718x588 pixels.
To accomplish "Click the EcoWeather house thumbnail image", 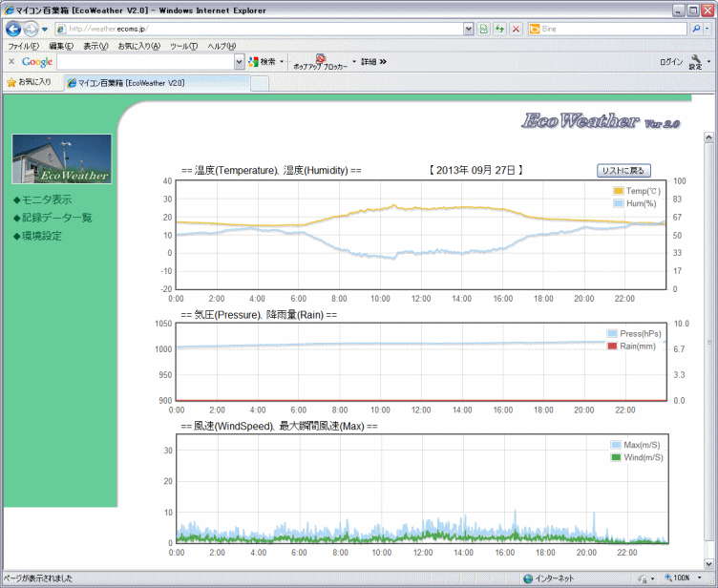I will coord(61,158).
